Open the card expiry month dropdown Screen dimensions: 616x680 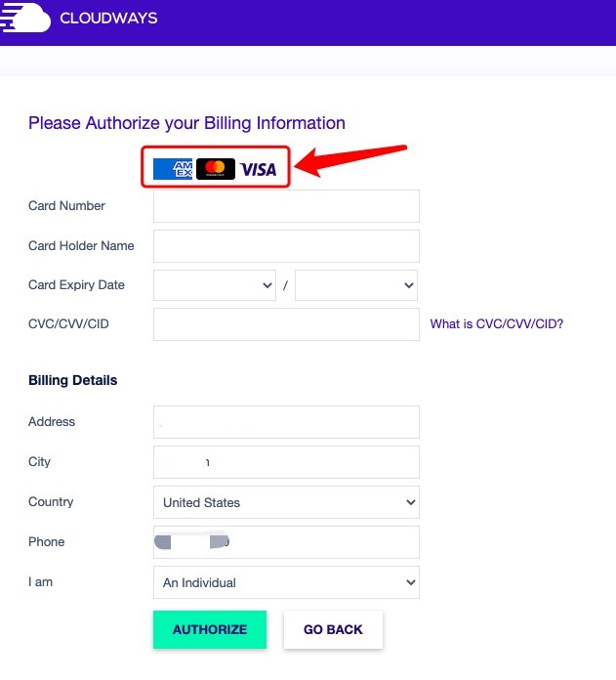coord(215,285)
